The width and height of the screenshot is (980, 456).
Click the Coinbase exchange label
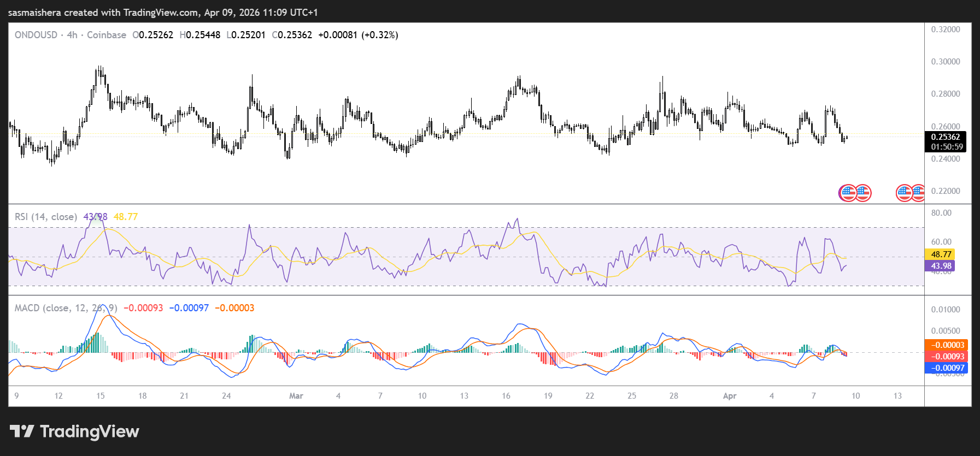click(x=107, y=35)
